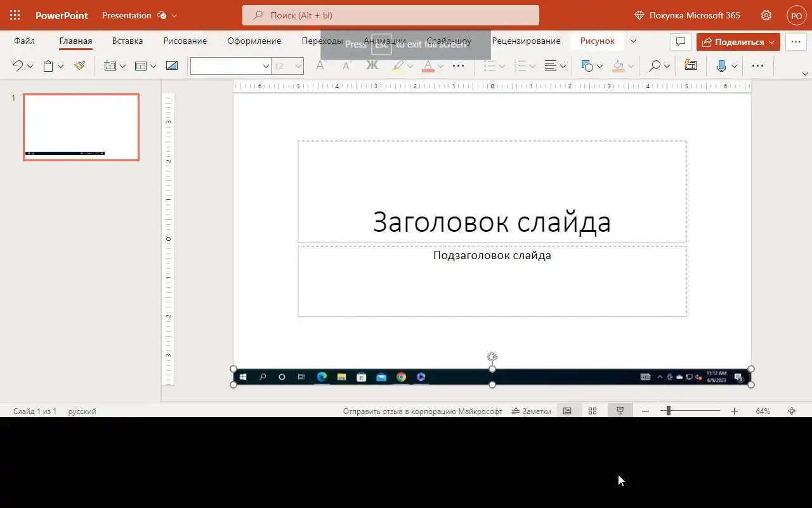Open more ribbon options ellipsis after Dictate
The image size is (812, 508).
tap(757, 65)
